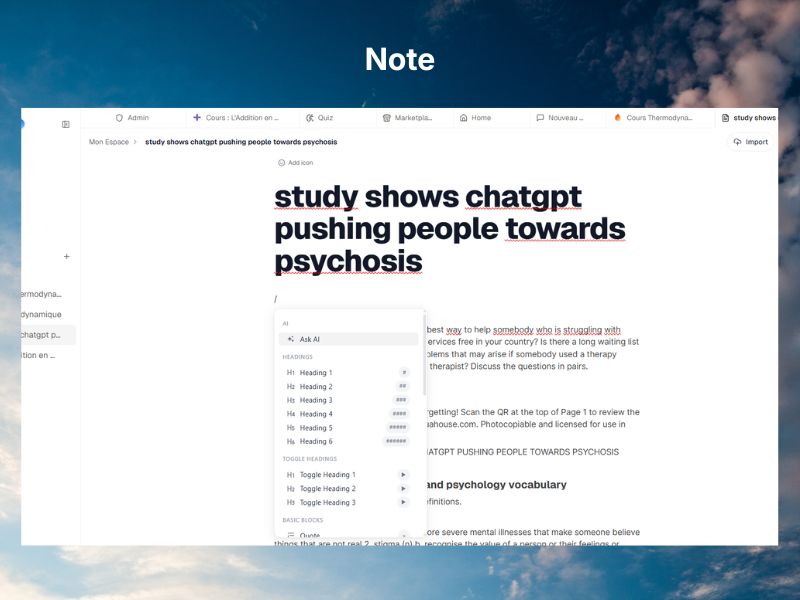Switch to the Quiz tab
800x600 pixels.
click(x=322, y=117)
